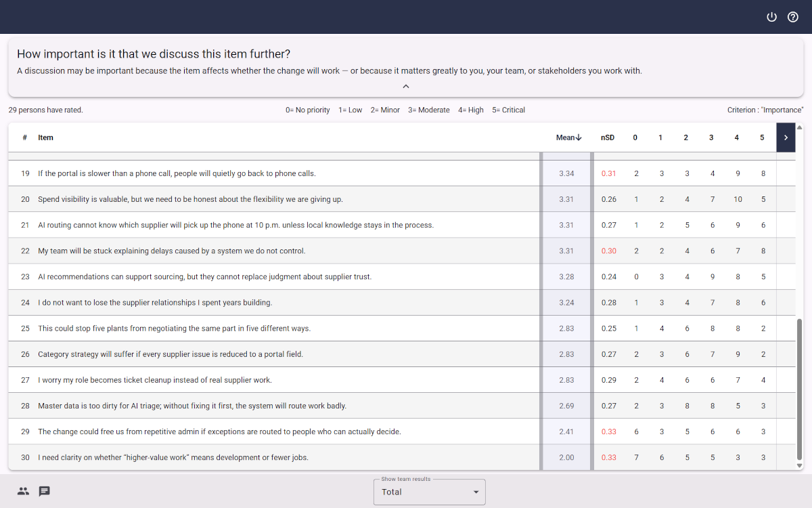Click the row number 19

(25, 173)
